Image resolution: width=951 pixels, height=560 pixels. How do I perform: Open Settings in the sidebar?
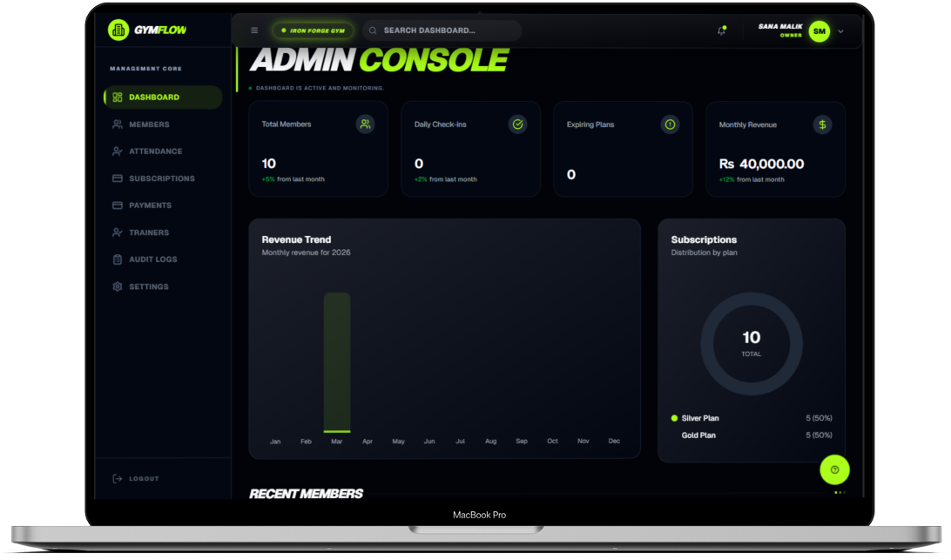click(x=148, y=287)
